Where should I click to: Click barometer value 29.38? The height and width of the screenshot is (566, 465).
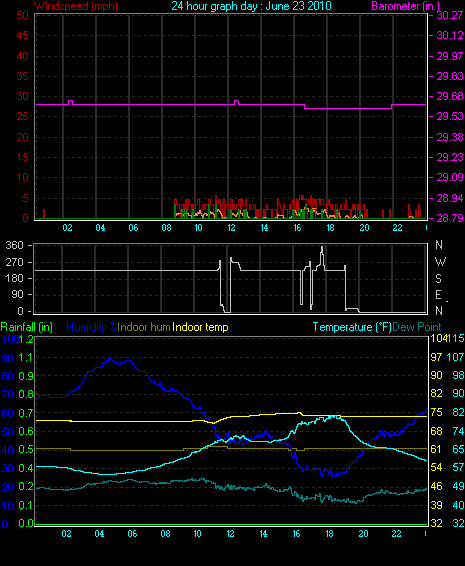point(450,137)
